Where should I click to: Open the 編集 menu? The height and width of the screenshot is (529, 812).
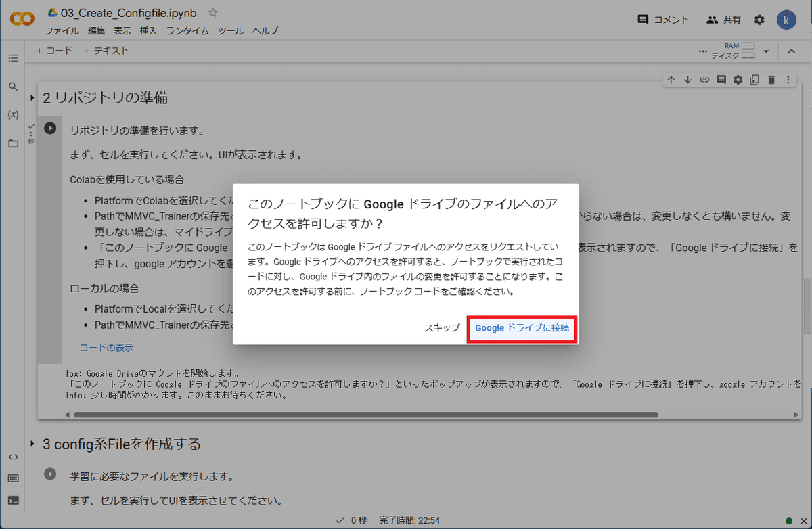pos(96,31)
